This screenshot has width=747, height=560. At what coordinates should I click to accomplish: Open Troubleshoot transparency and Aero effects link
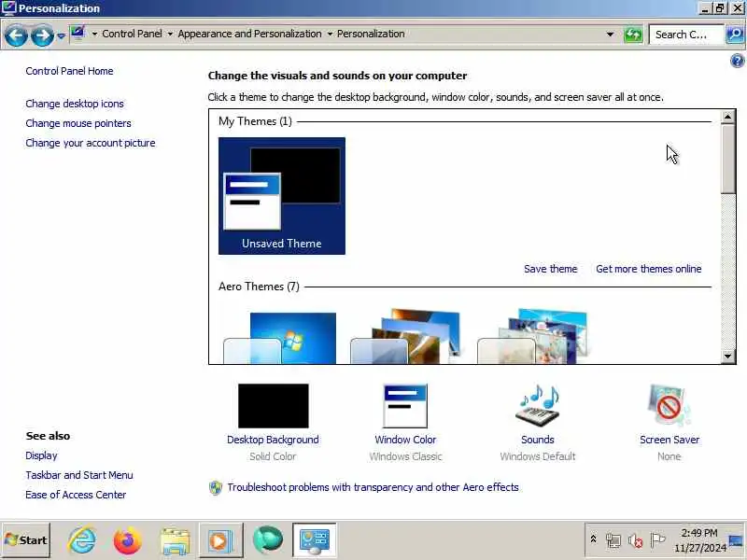click(373, 487)
